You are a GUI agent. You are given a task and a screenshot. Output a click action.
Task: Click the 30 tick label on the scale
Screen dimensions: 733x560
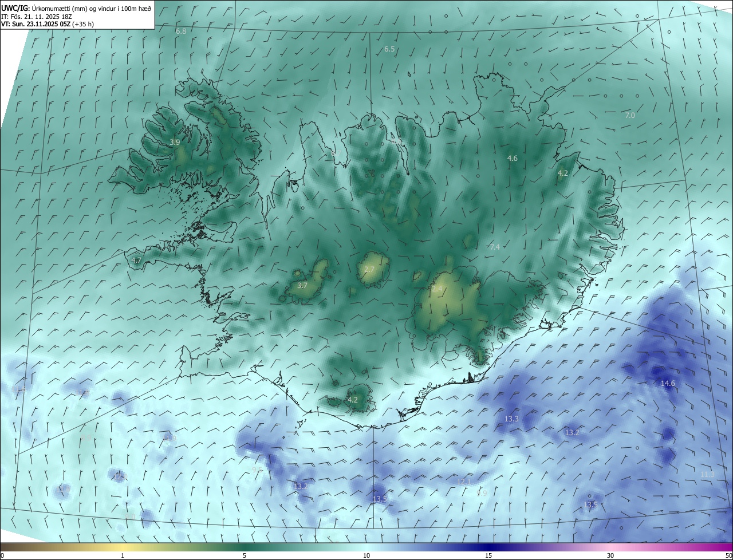coord(610,555)
